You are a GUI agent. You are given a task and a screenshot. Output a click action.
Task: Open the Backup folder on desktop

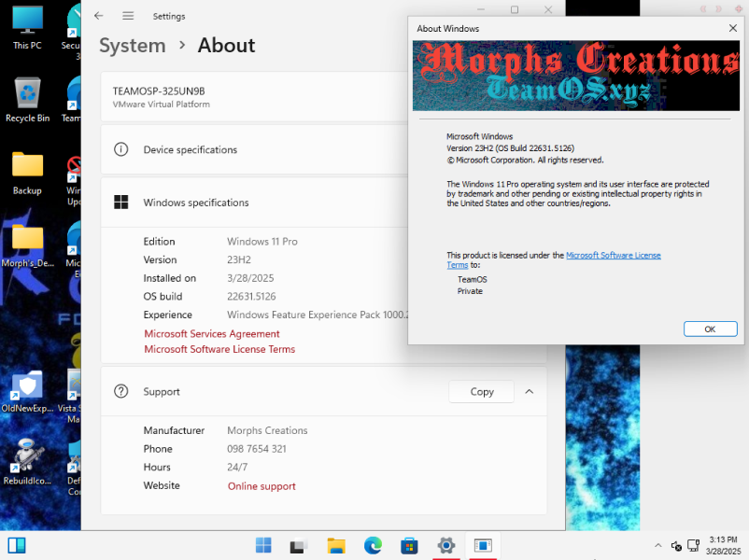point(27,173)
